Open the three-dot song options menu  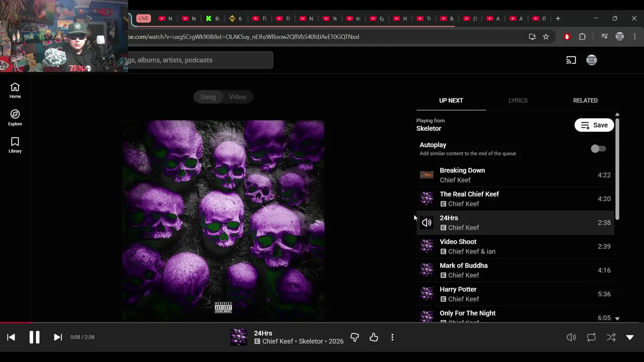(x=392, y=337)
